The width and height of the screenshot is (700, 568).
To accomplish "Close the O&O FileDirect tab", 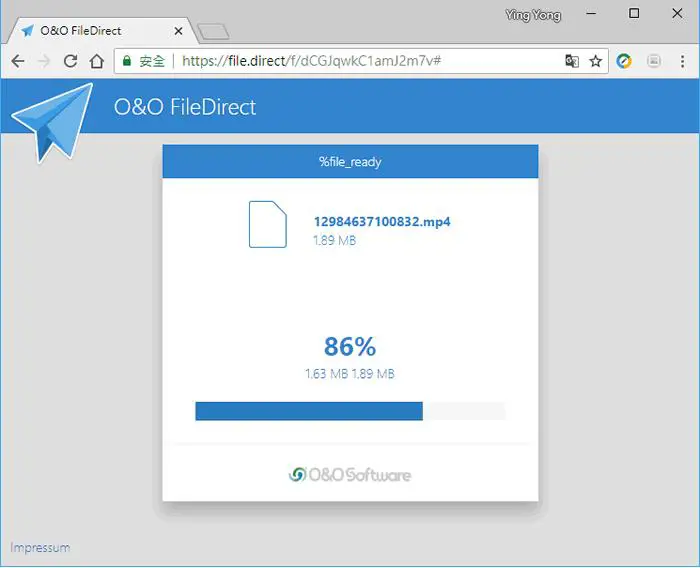I will [x=178, y=31].
